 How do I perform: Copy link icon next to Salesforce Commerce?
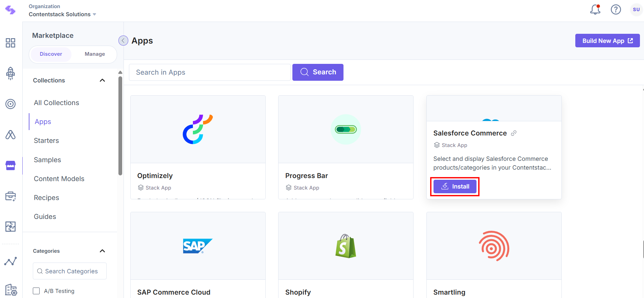(x=514, y=133)
